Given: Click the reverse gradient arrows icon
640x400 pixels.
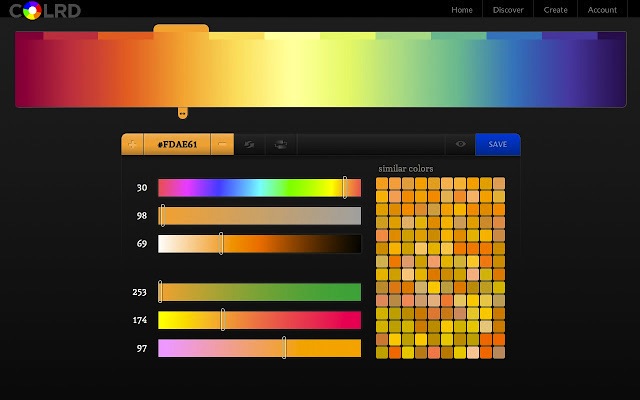Looking at the screenshot, I should click(249, 144).
